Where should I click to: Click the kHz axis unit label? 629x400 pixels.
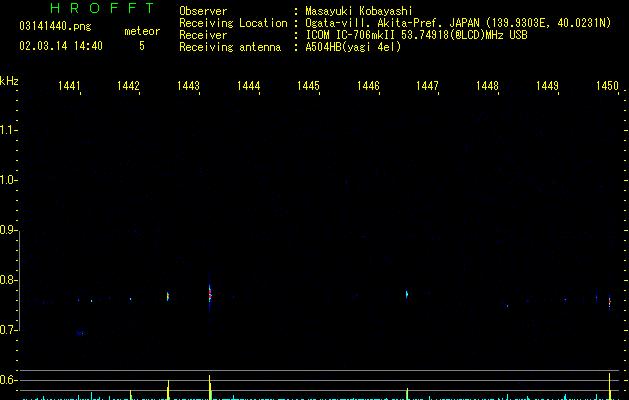point(9,81)
